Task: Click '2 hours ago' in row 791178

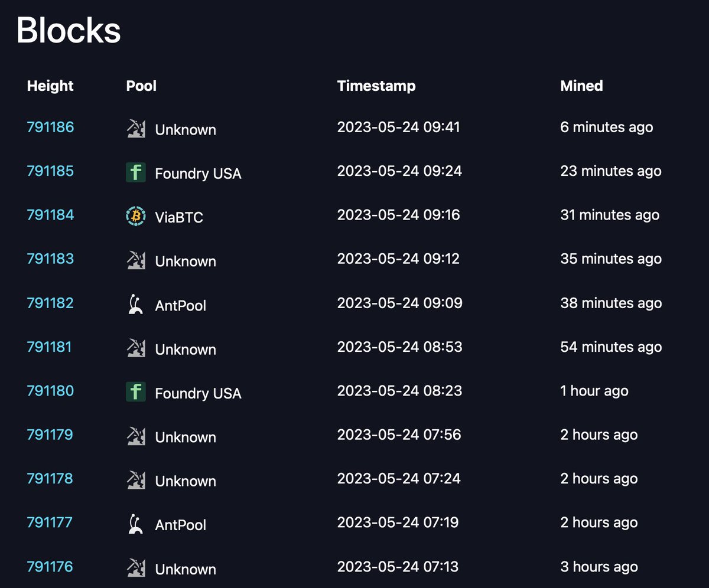Action: (x=599, y=479)
